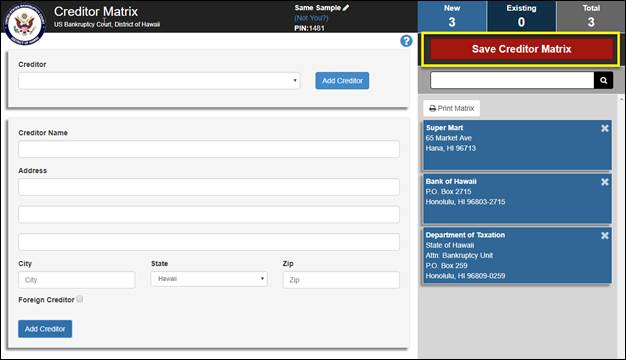Click the pencil icon next to Same Sample
The width and height of the screenshot is (626, 360).
pos(346,7)
